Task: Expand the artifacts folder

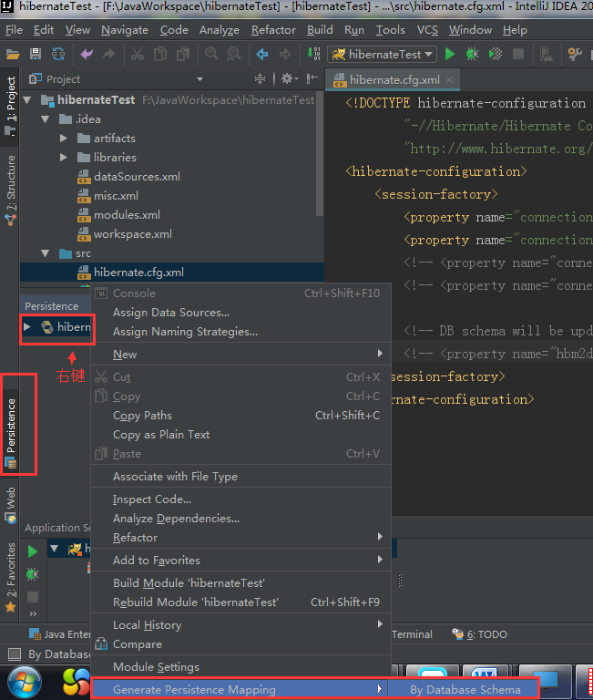Action: (x=64, y=139)
